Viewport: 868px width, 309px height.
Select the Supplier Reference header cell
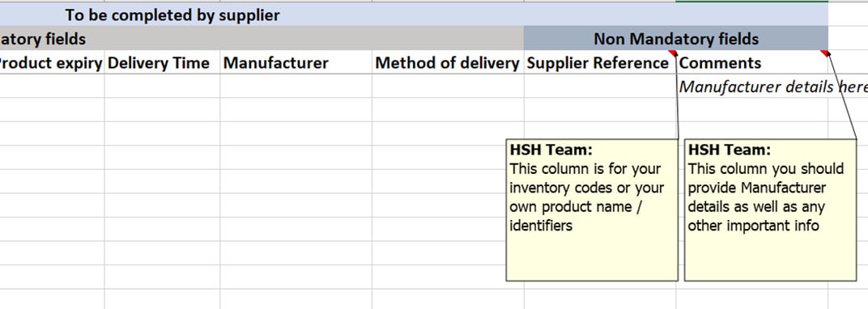pyautogui.click(x=600, y=62)
